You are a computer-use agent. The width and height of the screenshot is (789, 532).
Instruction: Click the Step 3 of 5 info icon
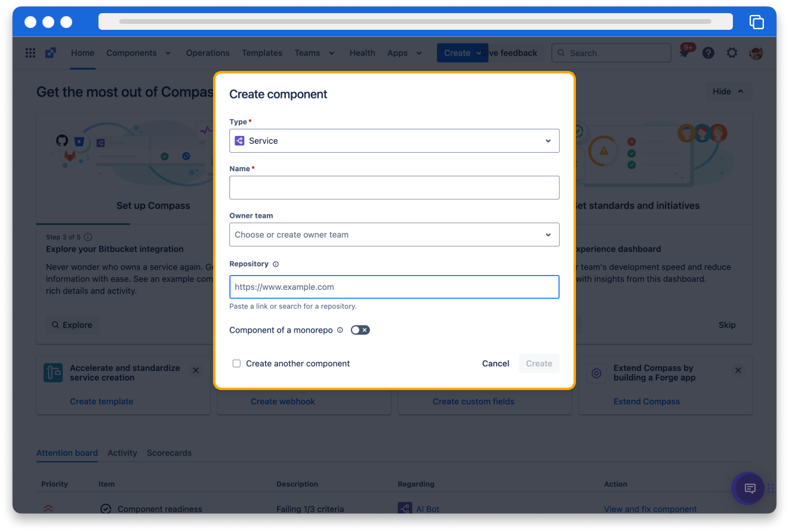88,237
